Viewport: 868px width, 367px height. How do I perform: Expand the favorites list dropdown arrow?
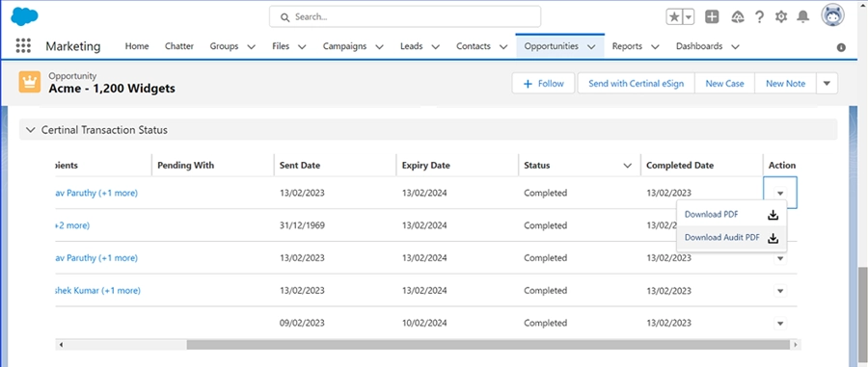click(688, 17)
